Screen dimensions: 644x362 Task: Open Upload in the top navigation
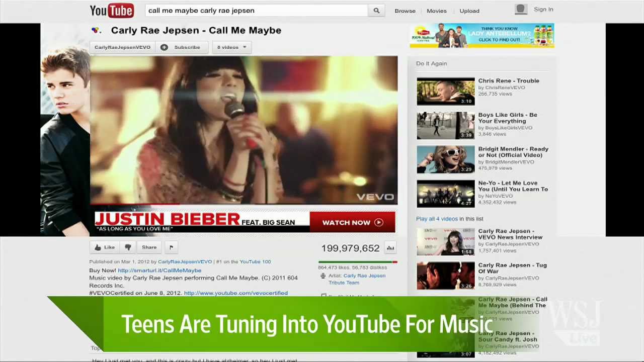pos(469,11)
